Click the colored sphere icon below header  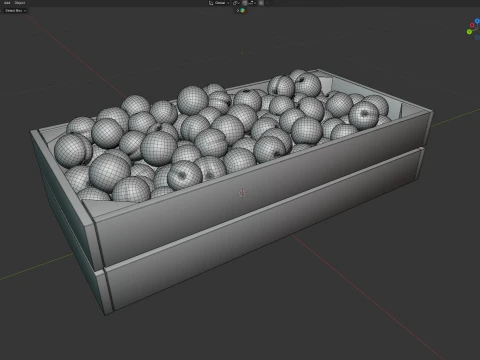pyautogui.click(x=243, y=11)
